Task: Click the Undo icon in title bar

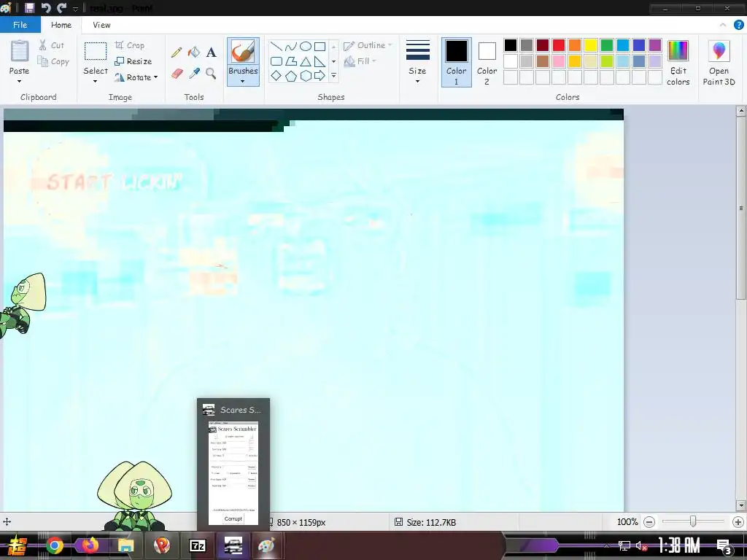Action: point(46,7)
